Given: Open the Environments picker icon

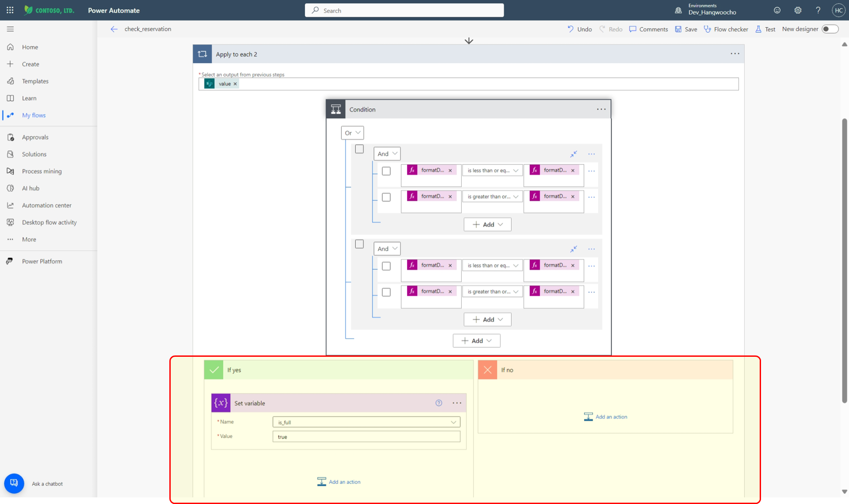Looking at the screenshot, I should (678, 10).
